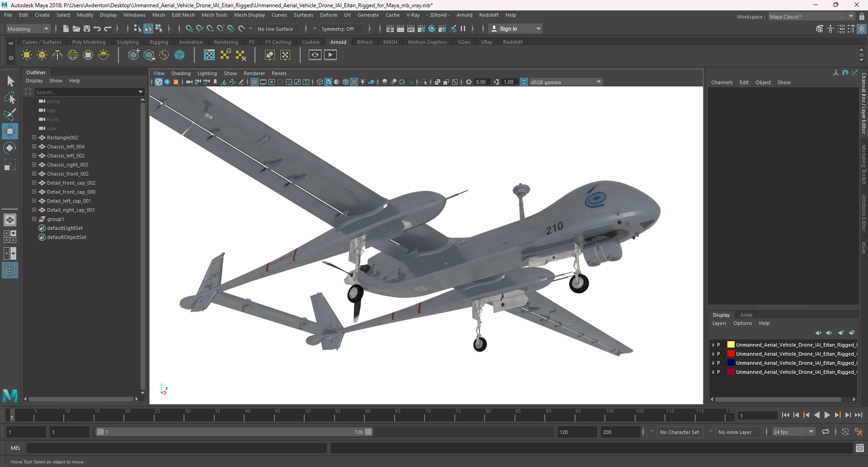Toggle visibility V of crimson layer

[x=713, y=372]
